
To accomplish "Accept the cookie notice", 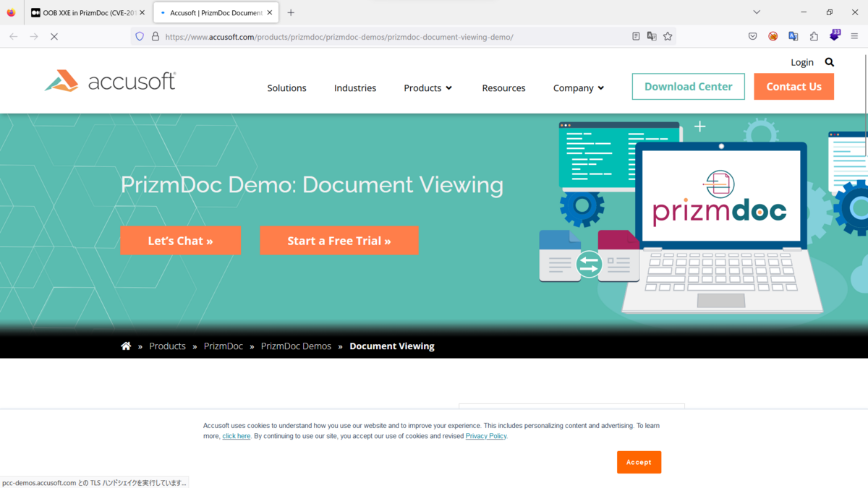I will tap(639, 462).
